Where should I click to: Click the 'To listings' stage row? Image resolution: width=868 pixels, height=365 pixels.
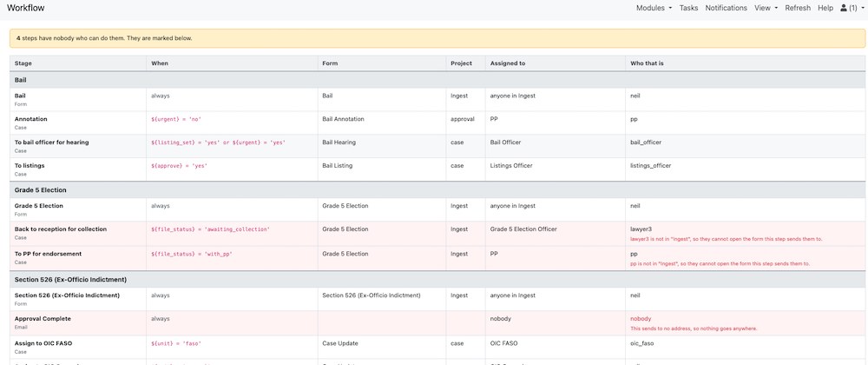[x=437, y=169]
